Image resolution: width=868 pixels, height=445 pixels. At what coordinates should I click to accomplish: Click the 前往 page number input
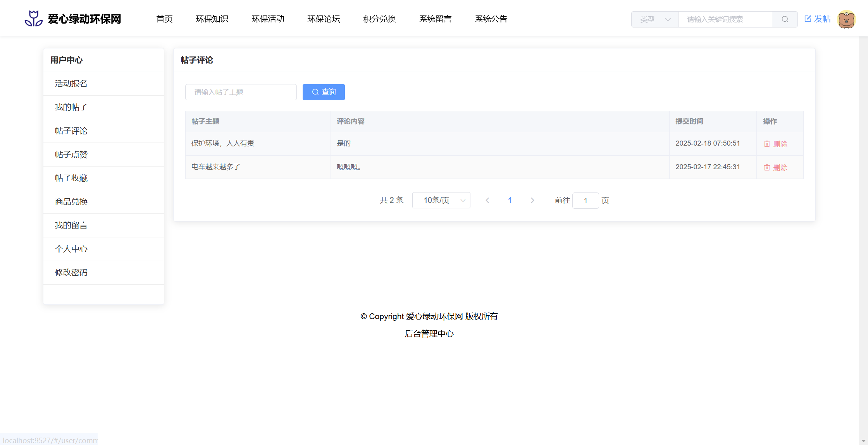pyautogui.click(x=586, y=201)
